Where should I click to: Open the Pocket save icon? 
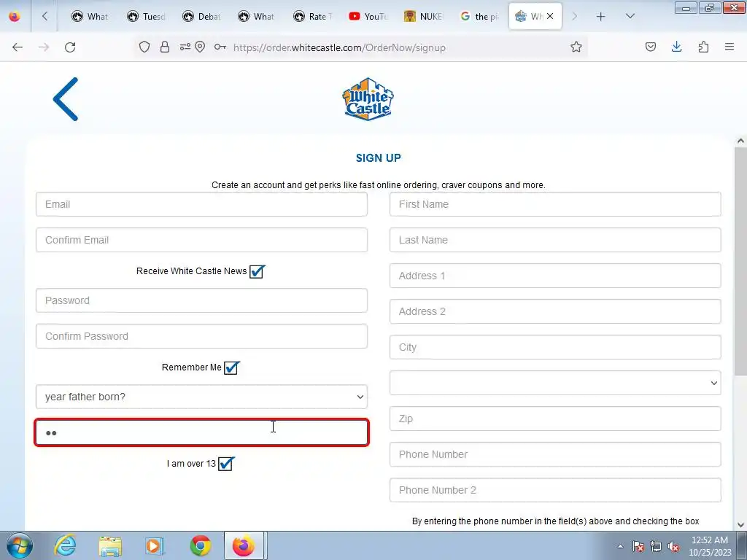point(650,47)
